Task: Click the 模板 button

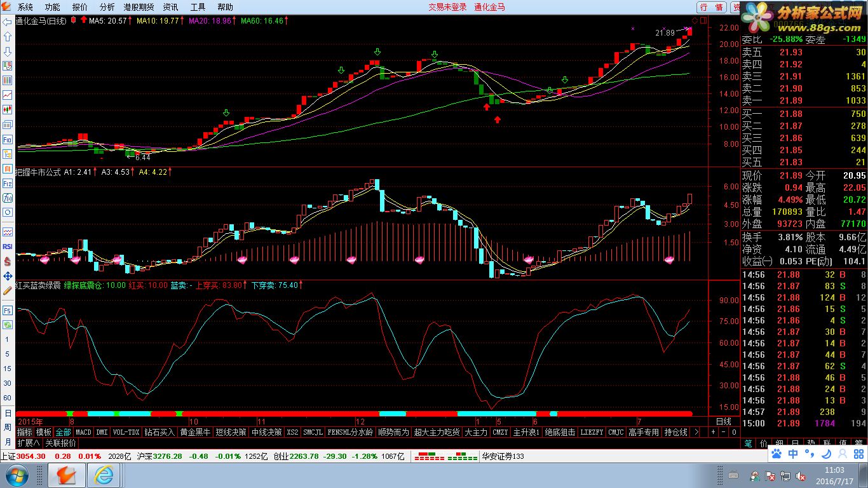Action: click(x=44, y=432)
